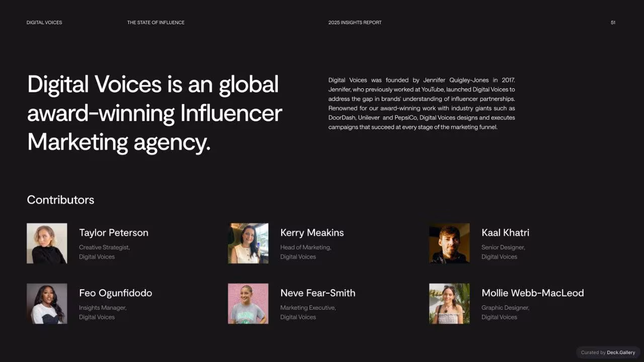Click the Head of Marketing job title
This screenshot has height=362, width=644.
[x=305, y=247]
